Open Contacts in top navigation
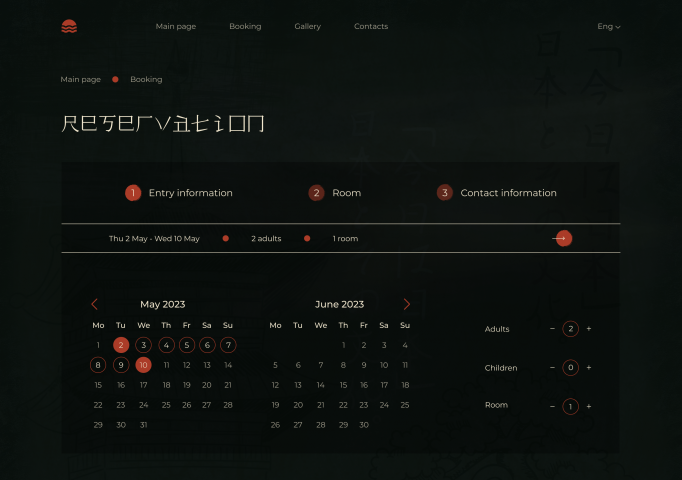This screenshot has width=682, height=480. (371, 27)
